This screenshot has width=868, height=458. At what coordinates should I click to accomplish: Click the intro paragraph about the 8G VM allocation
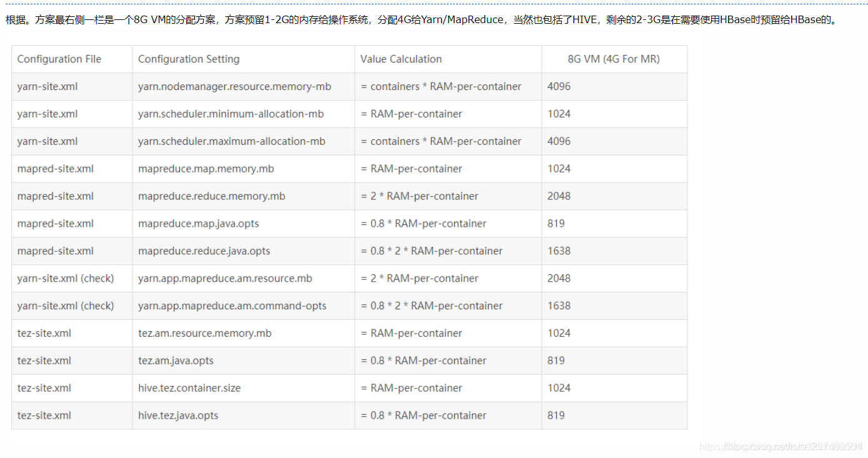click(421, 20)
